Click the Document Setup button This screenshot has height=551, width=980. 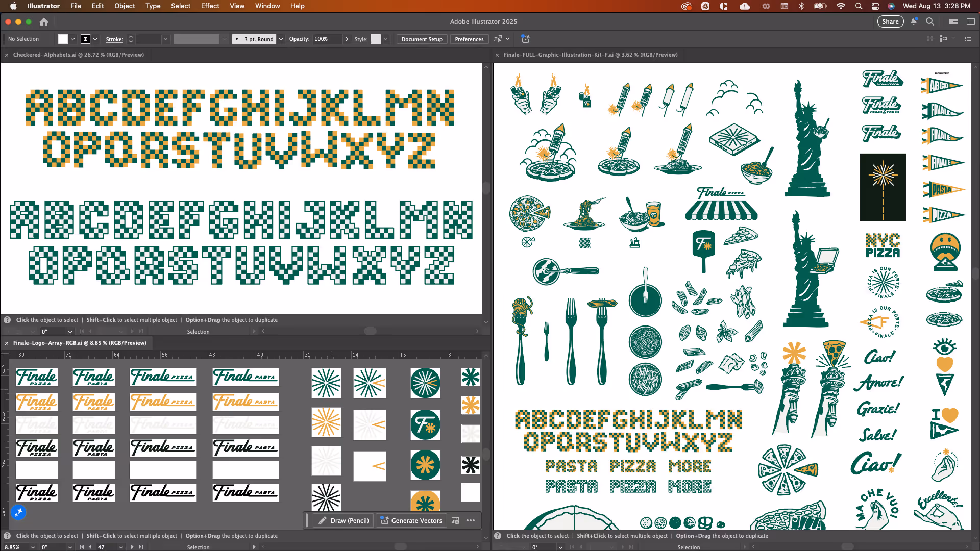tap(422, 39)
